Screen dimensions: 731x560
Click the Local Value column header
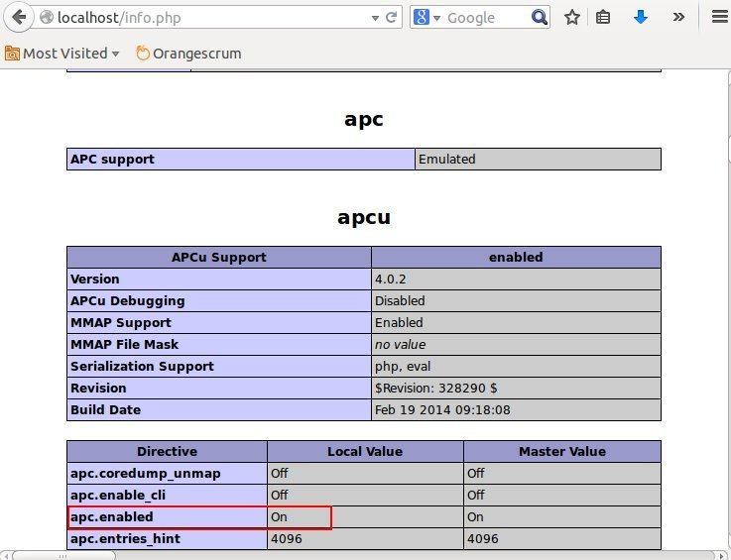point(365,451)
